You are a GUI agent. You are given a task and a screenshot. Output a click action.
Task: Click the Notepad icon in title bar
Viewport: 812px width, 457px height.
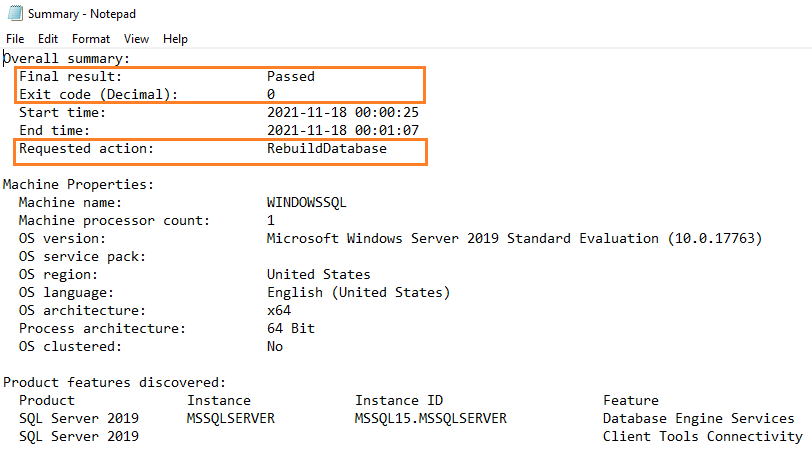(13, 14)
